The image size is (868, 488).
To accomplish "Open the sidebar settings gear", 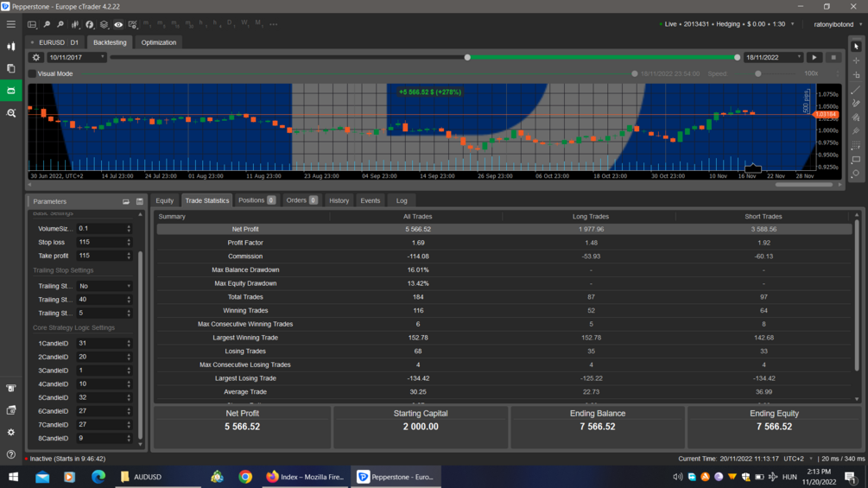I will [x=11, y=432].
